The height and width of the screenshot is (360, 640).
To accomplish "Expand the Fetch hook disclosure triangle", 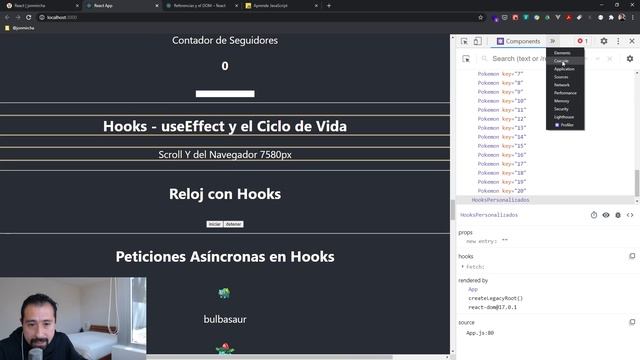I will coord(462,267).
